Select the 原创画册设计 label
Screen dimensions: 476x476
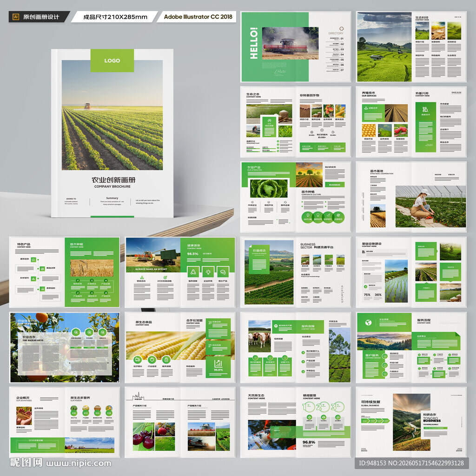click(x=41, y=17)
